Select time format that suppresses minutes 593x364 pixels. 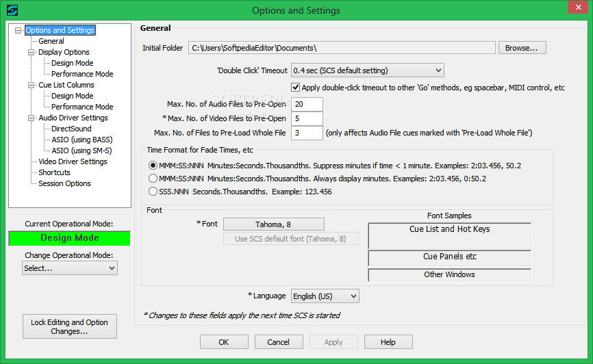[153, 166]
